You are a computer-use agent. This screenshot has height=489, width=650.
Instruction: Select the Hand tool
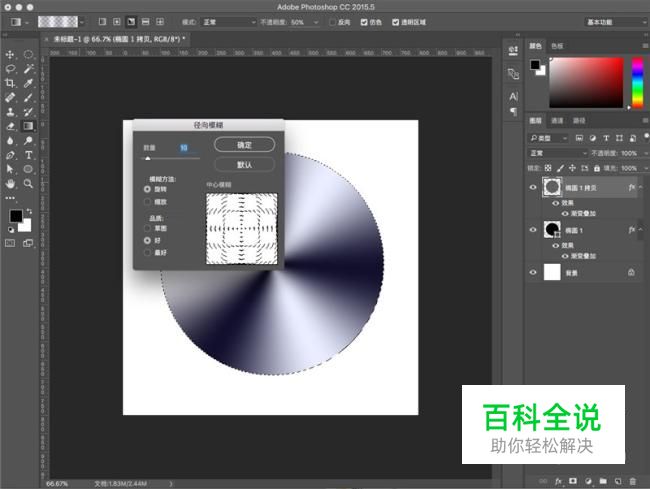(x=10, y=183)
